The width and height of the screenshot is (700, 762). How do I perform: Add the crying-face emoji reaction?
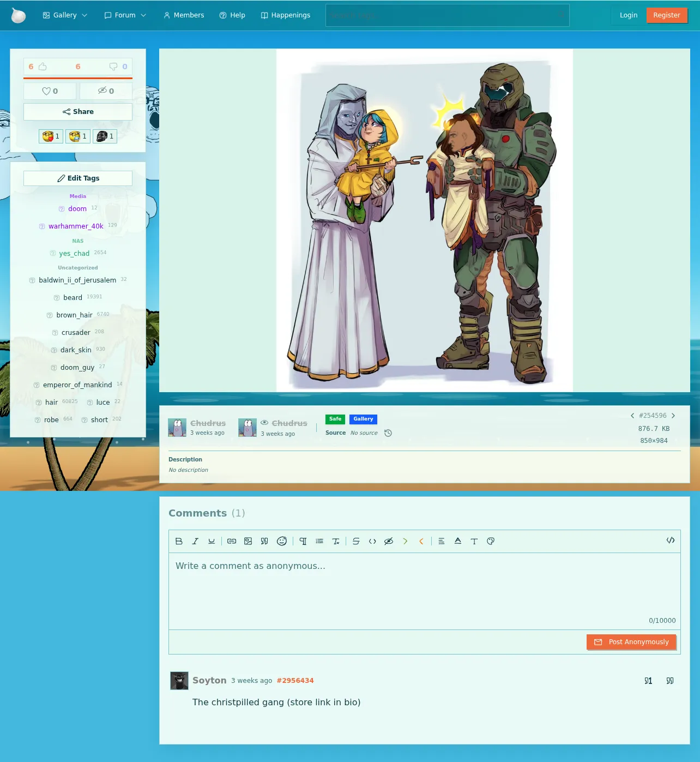click(x=78, y=136)
